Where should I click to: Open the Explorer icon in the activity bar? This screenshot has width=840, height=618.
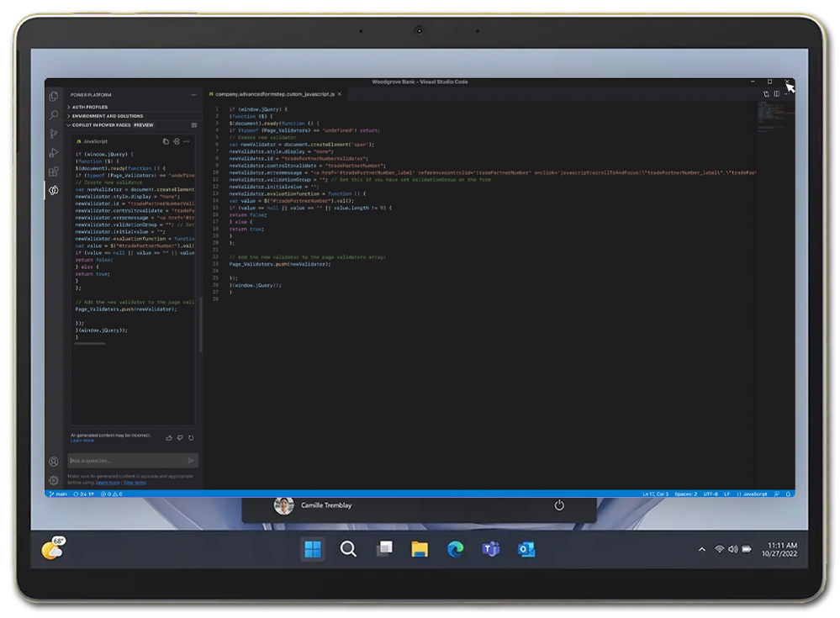point(54,95)
